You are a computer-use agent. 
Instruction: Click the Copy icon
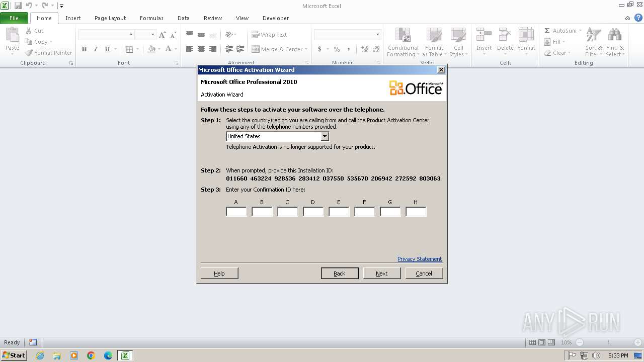[x=29, y=42]
